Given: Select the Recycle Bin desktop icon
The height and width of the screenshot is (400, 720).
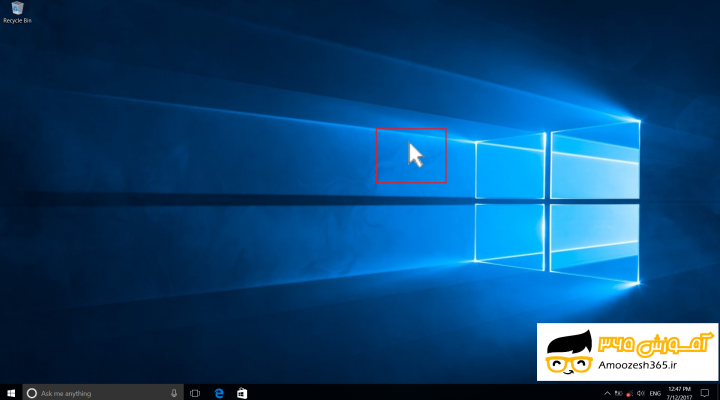Looking at the screenshot, I should tap(17, 12).
